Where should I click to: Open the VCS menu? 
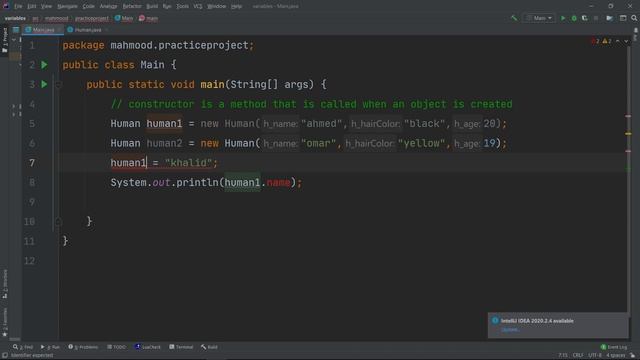pos(198,6)
